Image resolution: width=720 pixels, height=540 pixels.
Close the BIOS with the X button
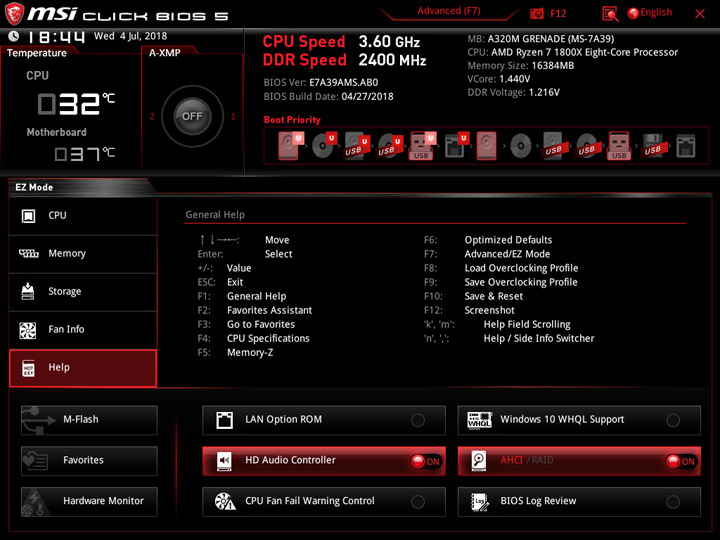pos(700,14)
